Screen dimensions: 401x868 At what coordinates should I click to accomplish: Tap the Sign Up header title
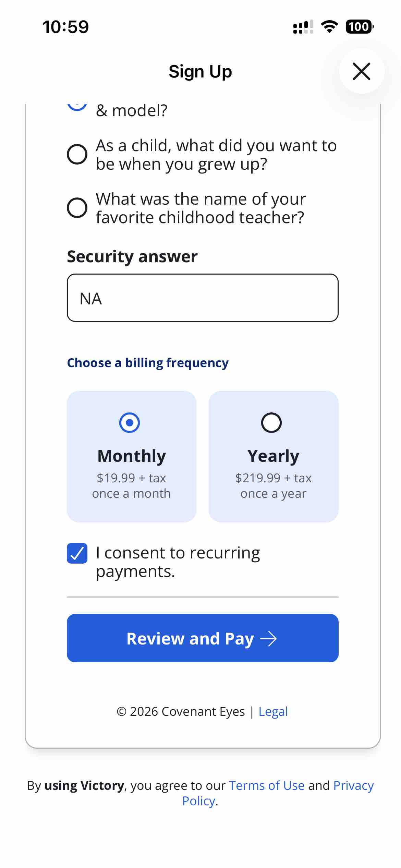pyautogui.click(x=200, y=72)
